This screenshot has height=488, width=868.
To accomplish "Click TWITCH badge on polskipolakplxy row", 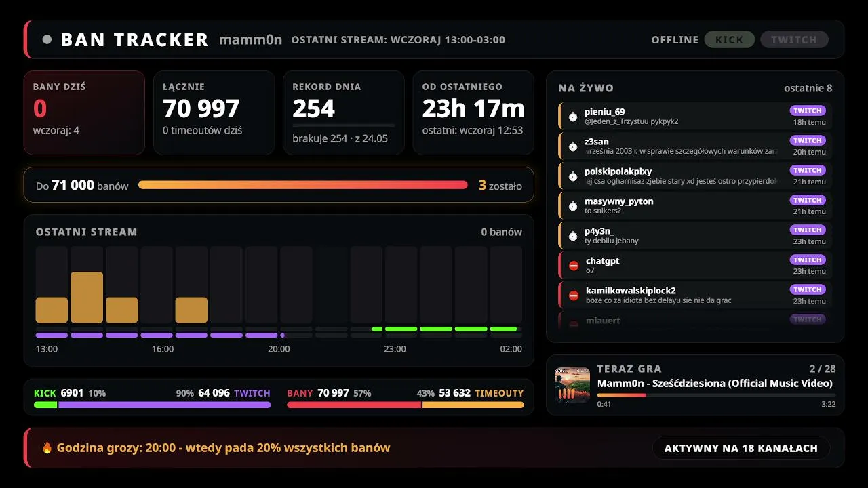I will 808,170.
